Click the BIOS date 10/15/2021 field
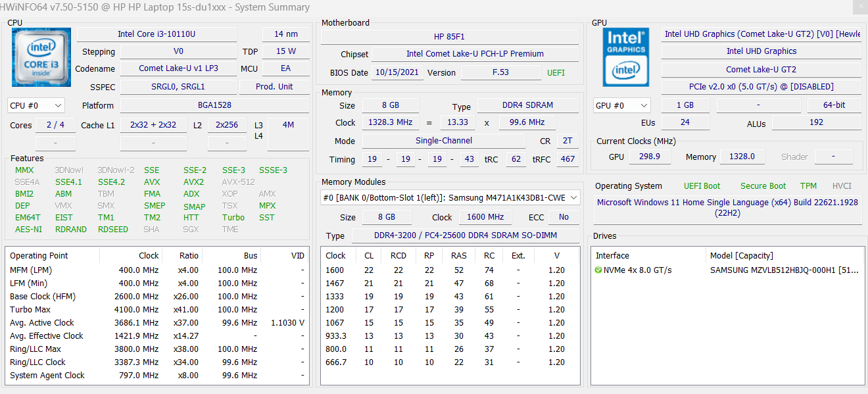 (398, 72)
